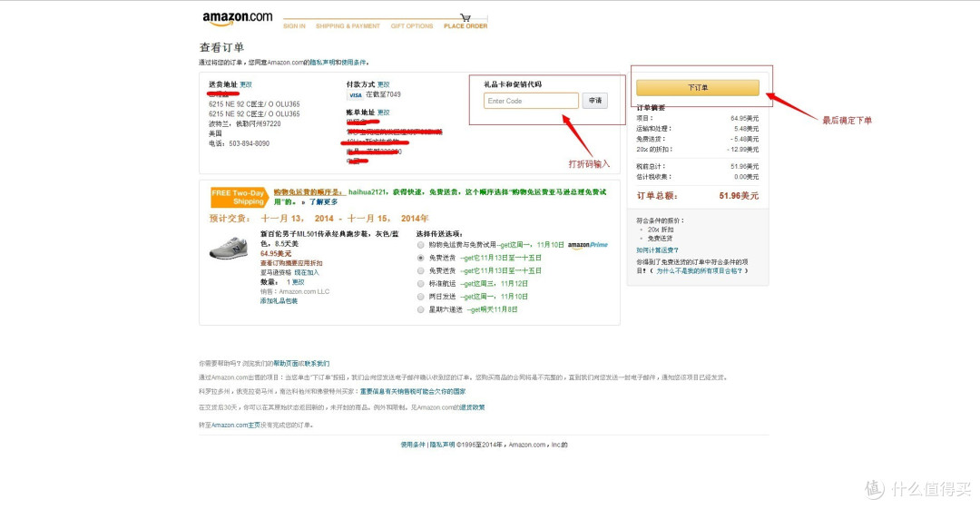Click the Amazon.com主页 link
This screenshot has height=509, width=980.
(236, 426)
